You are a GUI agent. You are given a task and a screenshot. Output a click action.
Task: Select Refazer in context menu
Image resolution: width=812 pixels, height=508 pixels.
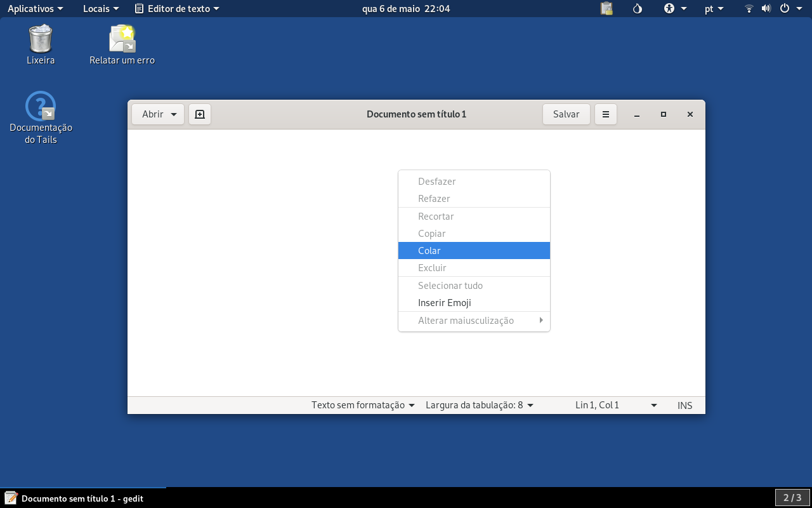point(474,199)
